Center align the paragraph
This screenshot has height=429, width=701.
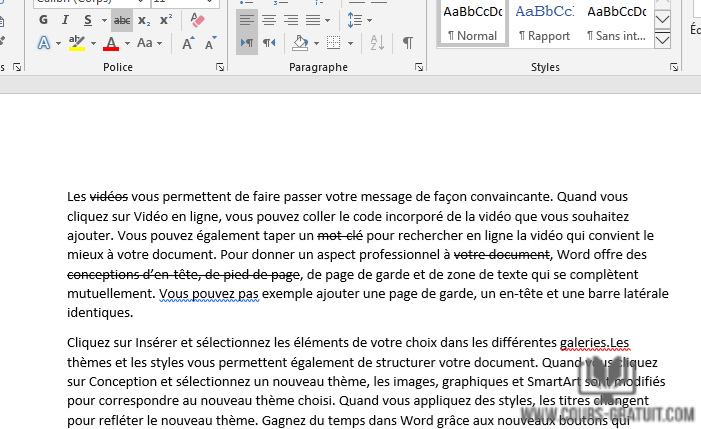click(x=269, y=20)
